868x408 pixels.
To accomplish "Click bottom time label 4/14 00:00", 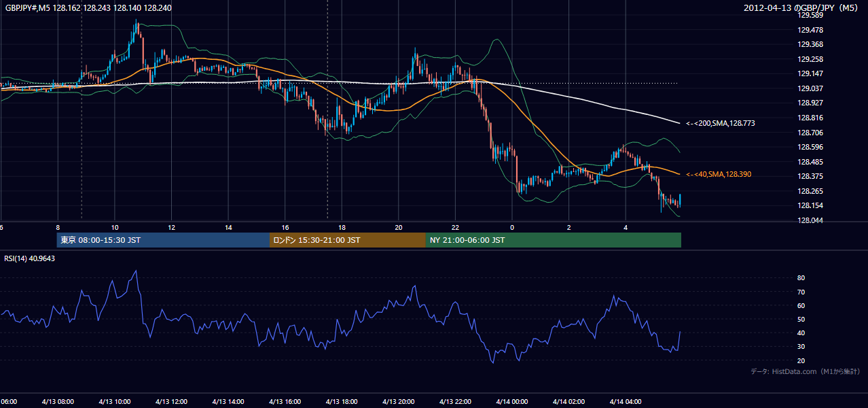I will pyautogui.click(x=513, y=402).
